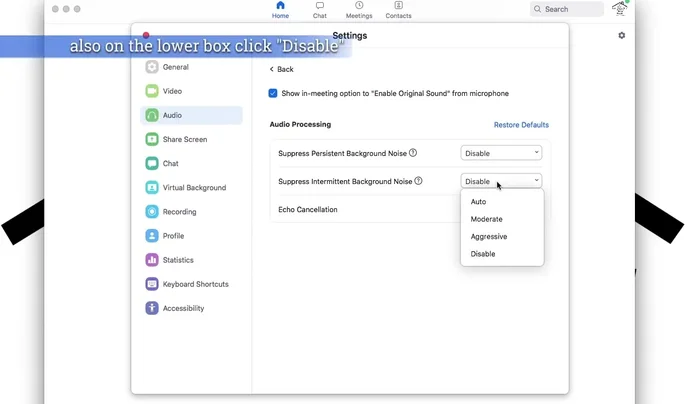Viewport: 700px width, 404px height.
Task: Switch to the Meetings tab
Action: click(x=358, y=10)
